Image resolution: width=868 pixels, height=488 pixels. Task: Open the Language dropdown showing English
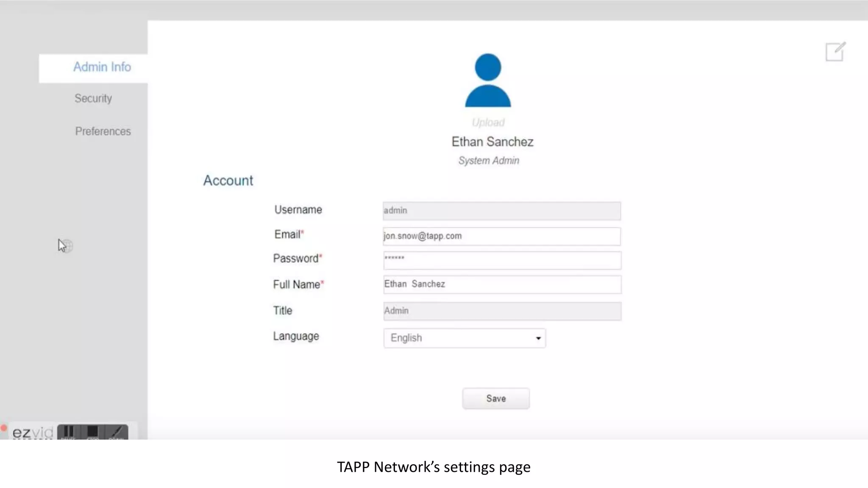[465, 338]
